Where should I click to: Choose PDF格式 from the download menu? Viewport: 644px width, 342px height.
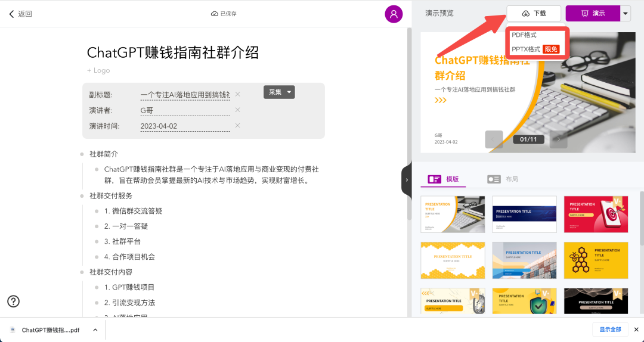(x=524, y=35)
